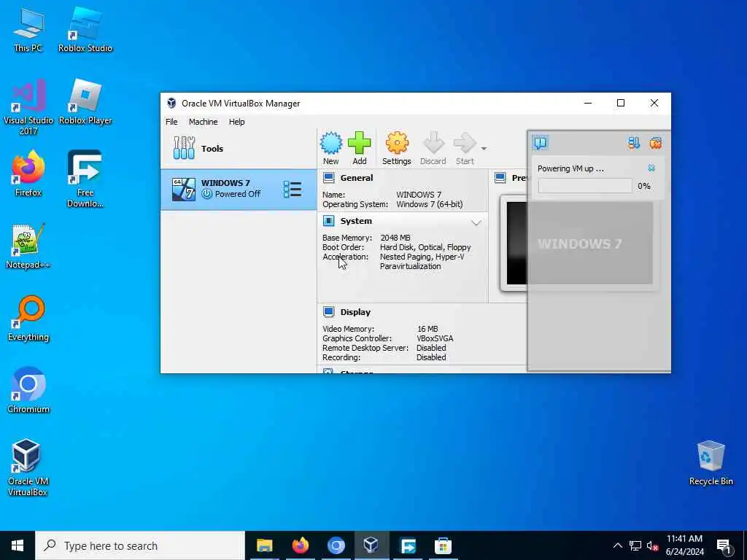Image resolution: width=747 pixels, height=560 pixels.
Task: Open the Machine menu
Action: [x=203, y=122]
